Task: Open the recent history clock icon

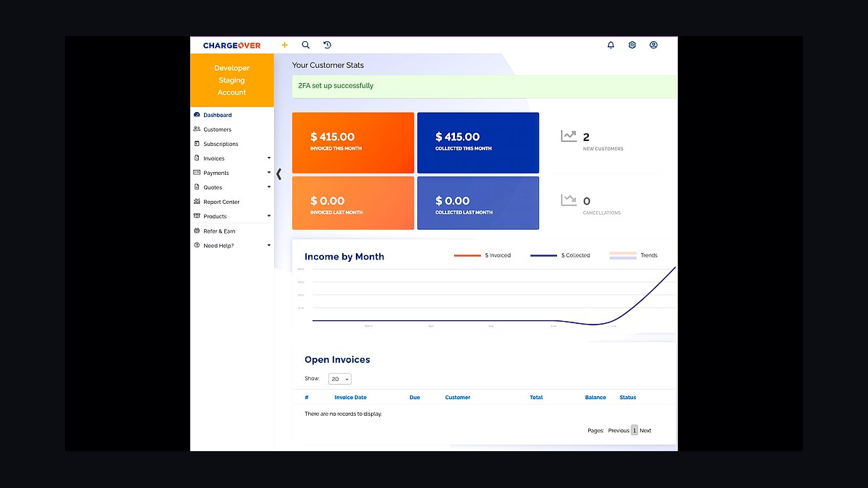Action: [x=327, y=45]
